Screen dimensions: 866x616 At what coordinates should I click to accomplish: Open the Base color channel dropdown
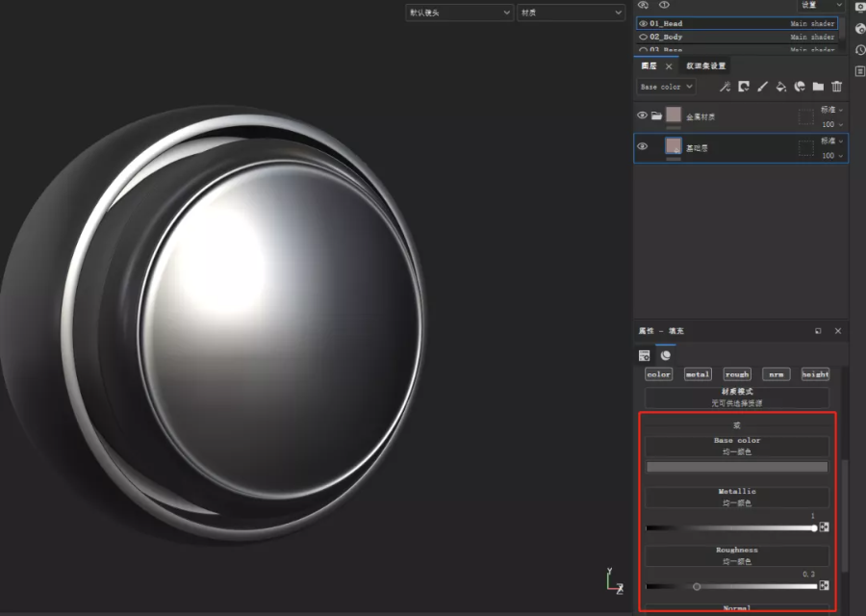(666, 87)
